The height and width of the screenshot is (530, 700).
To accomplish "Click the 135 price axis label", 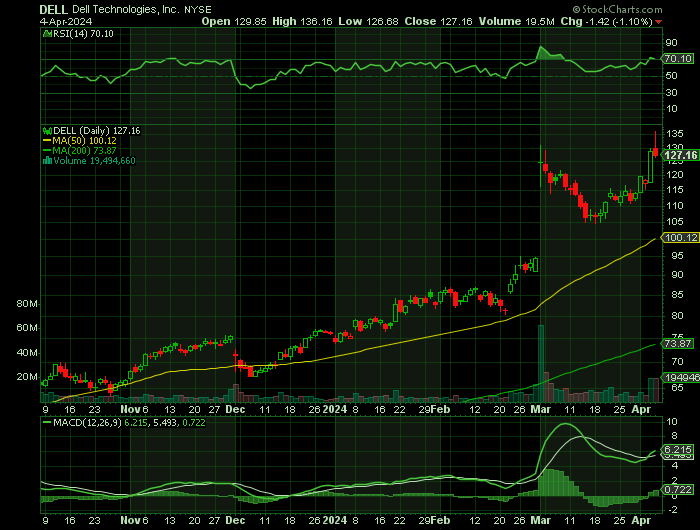I will coord(675,134).
